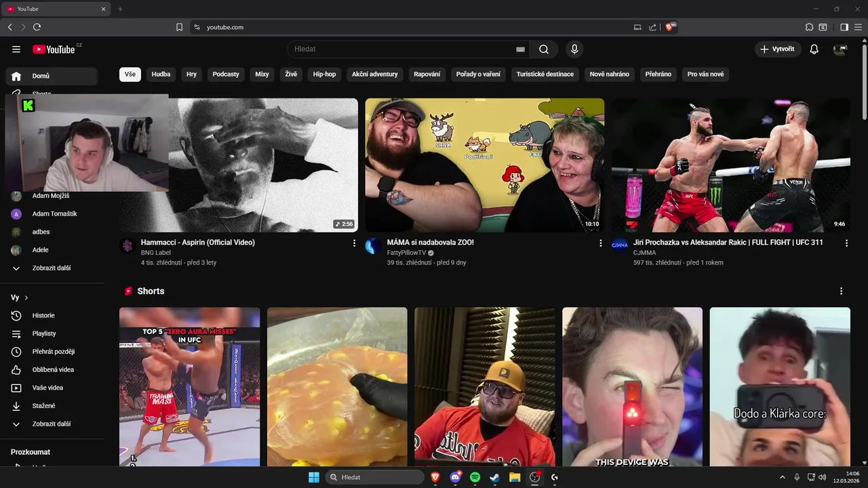The width and height of the screenshot is (868, 488).
Task: Open Historie in the sidebar
Action: pyautogui.click(x=53, y=315)
